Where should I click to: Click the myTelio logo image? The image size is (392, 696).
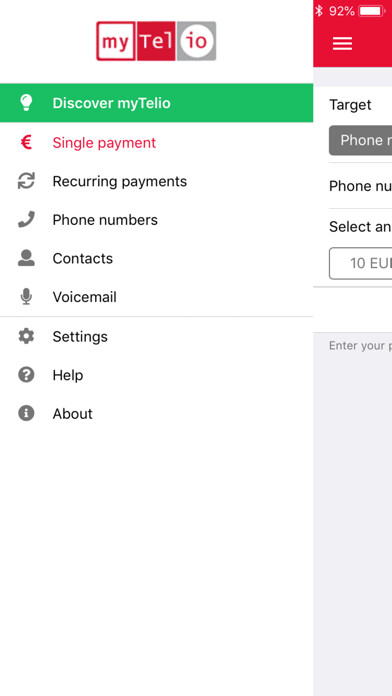pyautogui.click(x=156, y=41)
